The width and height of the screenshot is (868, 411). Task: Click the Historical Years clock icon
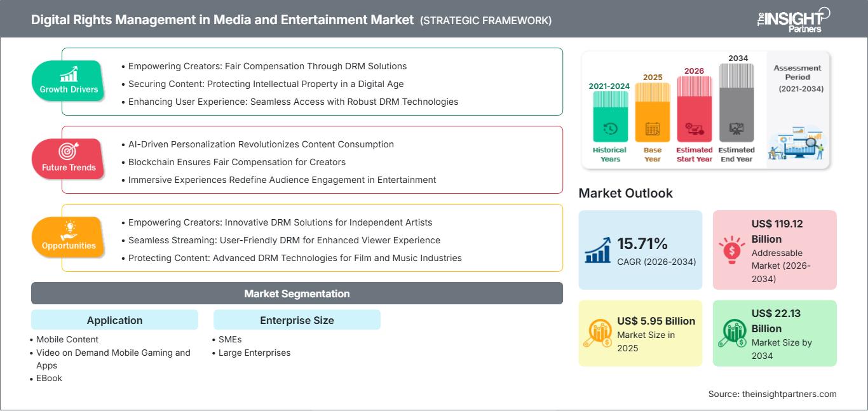tap(610, 129)
